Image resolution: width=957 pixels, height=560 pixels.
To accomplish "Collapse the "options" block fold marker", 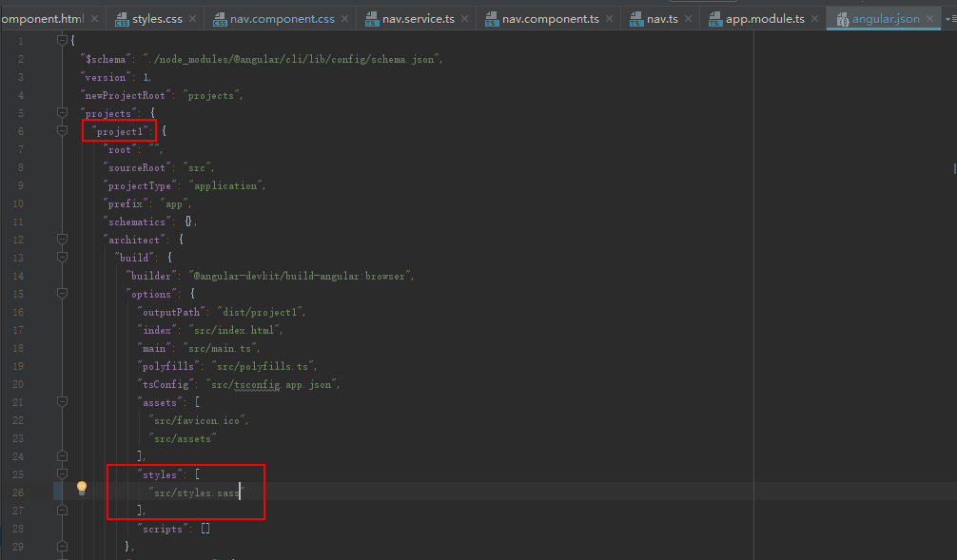I will 62,294.
